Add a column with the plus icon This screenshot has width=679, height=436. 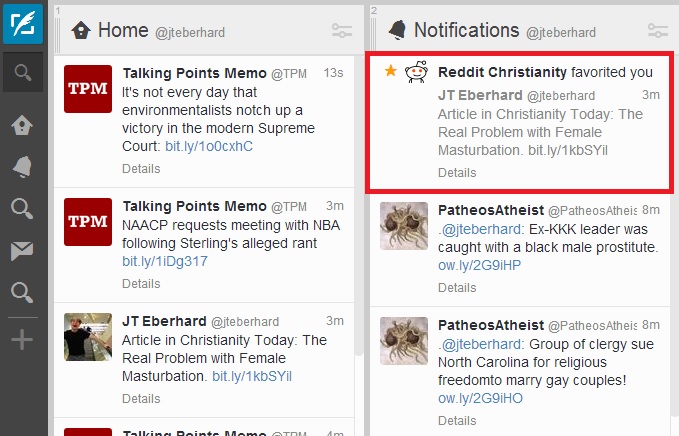22,339
